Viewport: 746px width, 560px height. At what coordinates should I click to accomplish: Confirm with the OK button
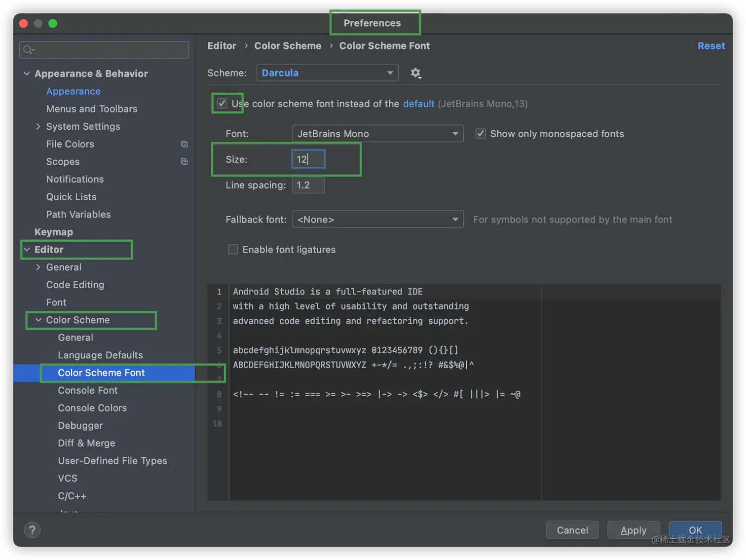695,530
